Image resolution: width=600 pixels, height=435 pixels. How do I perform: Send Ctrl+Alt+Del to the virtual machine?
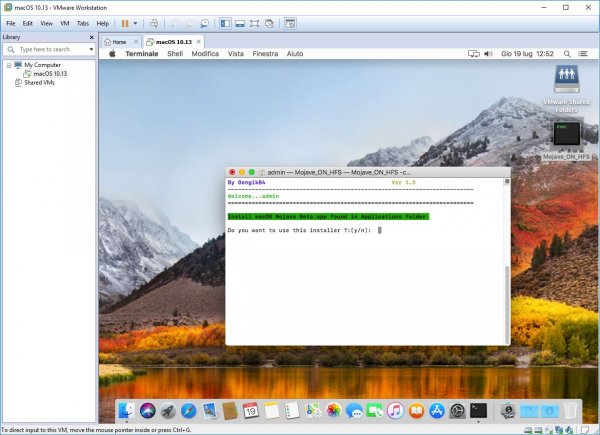click(x=154, y=23)
